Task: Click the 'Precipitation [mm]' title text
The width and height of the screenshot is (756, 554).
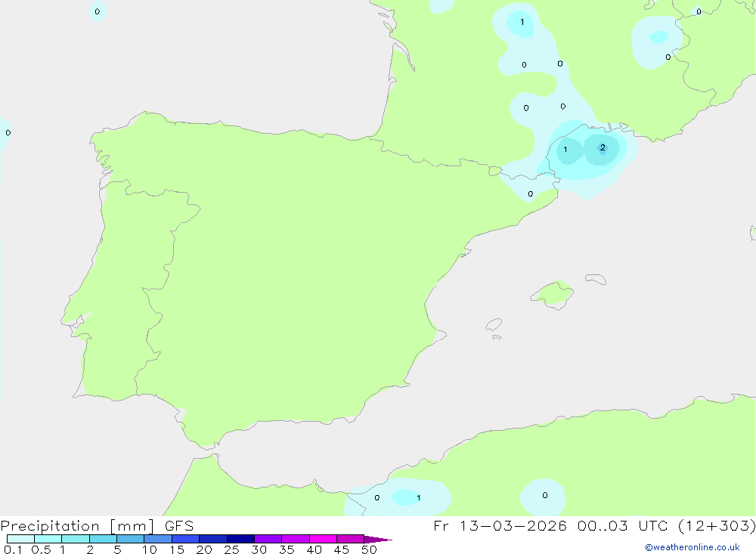Action: click(77, 526)
